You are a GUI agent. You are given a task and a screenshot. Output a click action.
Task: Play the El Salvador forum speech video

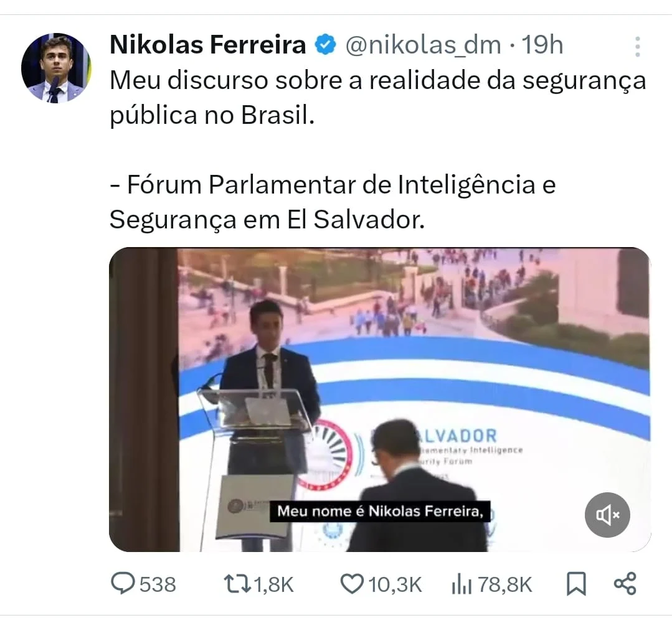[380, 399]
